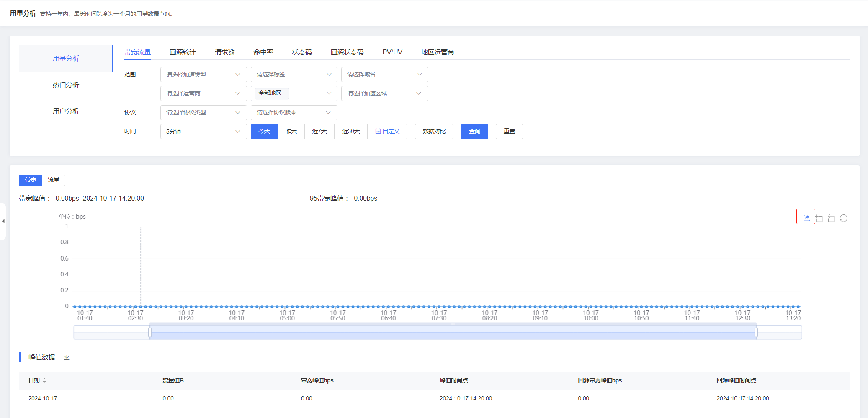Sort the table by the 日期 sort arrows
868x418 pixels.
44,380
